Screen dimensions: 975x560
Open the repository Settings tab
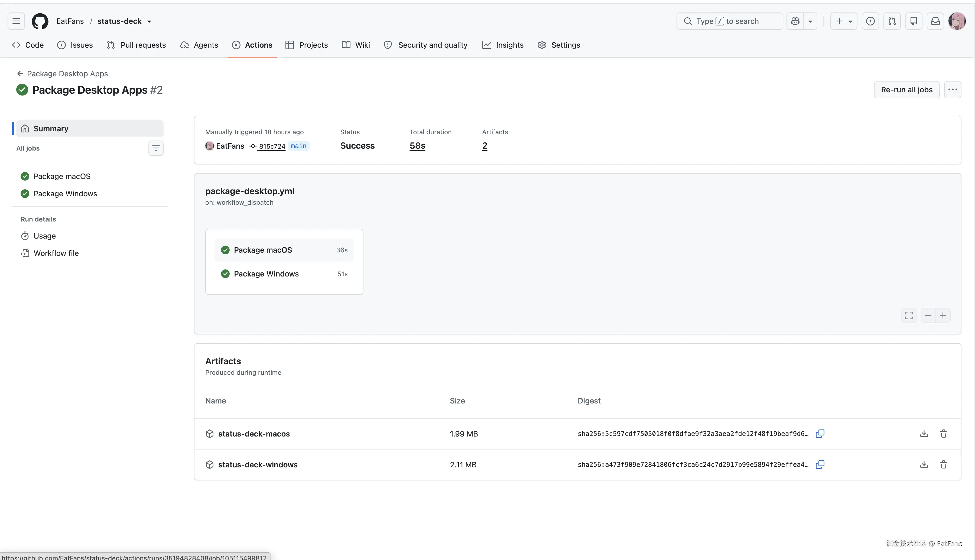[x=559, y=45]
